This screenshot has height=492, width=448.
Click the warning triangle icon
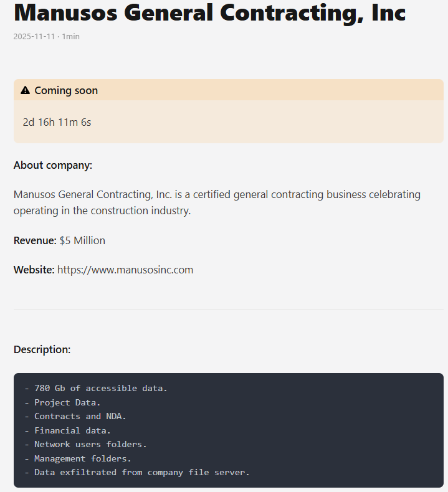coord(25,90)
